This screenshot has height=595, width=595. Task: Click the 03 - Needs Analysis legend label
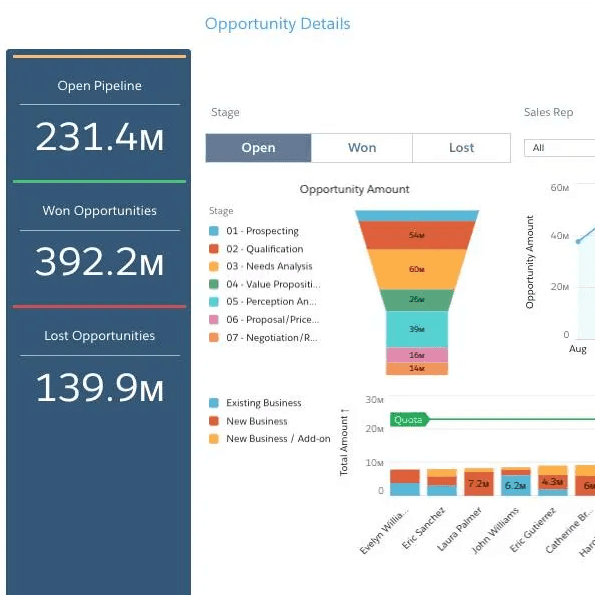pyautogui.click(x=269, y=266)
